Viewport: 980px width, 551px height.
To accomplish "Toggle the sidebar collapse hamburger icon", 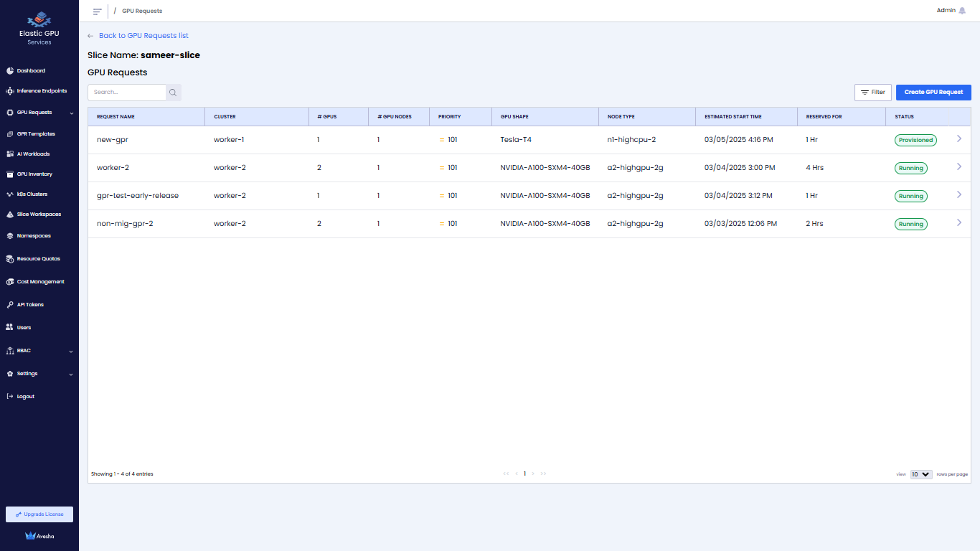I will pyautogui.click(x=97, y=11).
